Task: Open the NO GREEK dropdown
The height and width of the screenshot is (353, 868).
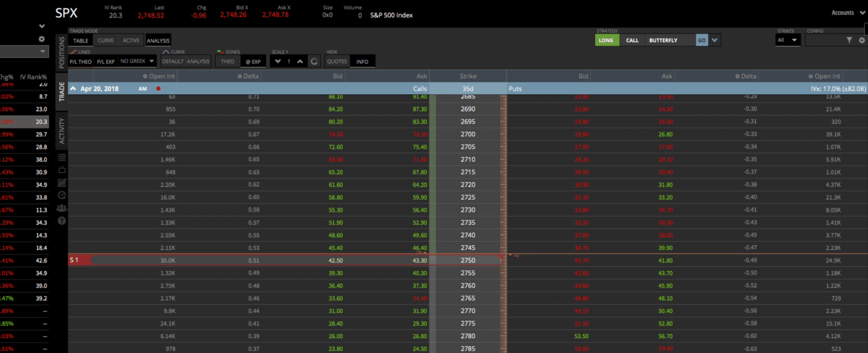Action: (137, 61)
